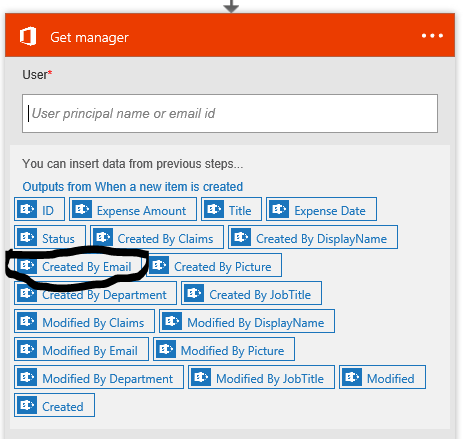The width and height of the screenshot is (475, 439).
Task: Insert the Created By Email token
Action: click(78, 265)
